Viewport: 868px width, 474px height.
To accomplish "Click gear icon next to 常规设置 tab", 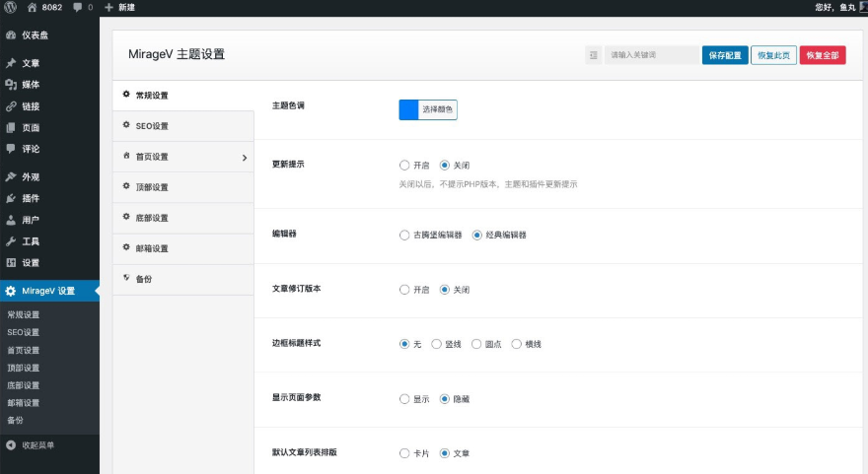I will tap(126, 95).
